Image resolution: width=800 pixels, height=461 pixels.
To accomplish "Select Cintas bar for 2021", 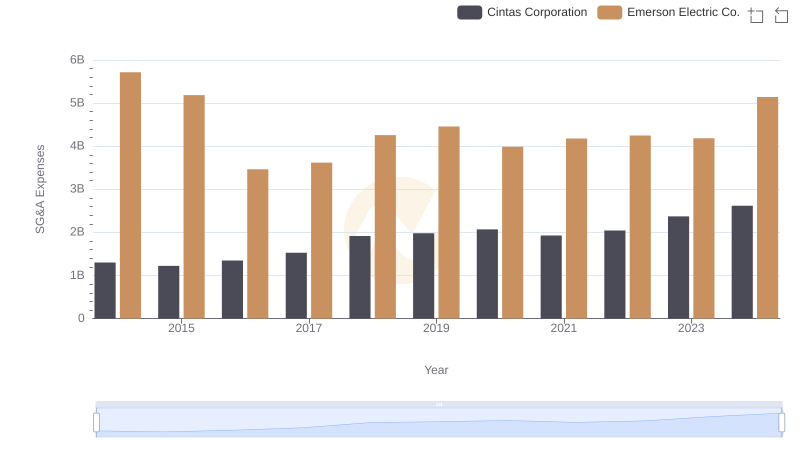I will [551, 277].
